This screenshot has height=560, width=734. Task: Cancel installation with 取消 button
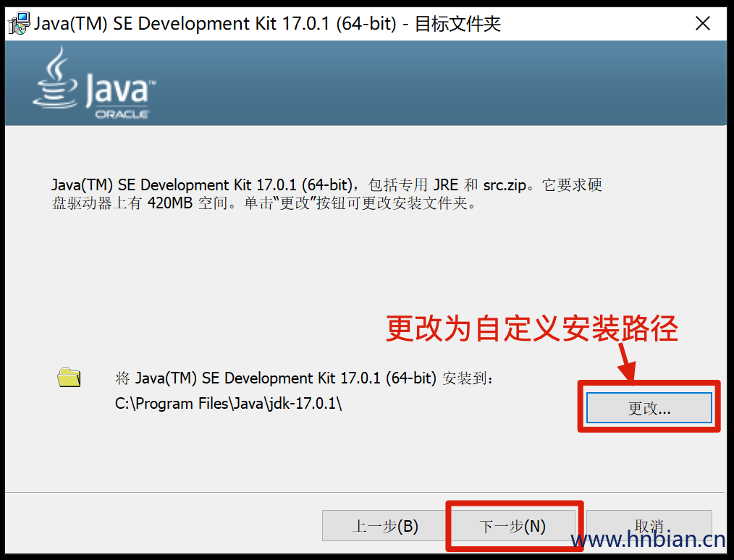(x=649, y=526)
